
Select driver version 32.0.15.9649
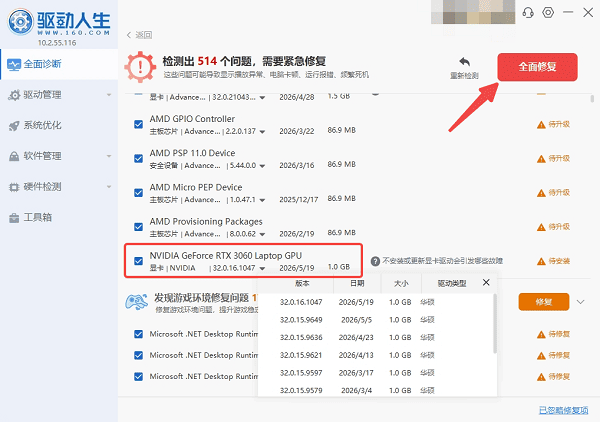click(377, 320)
